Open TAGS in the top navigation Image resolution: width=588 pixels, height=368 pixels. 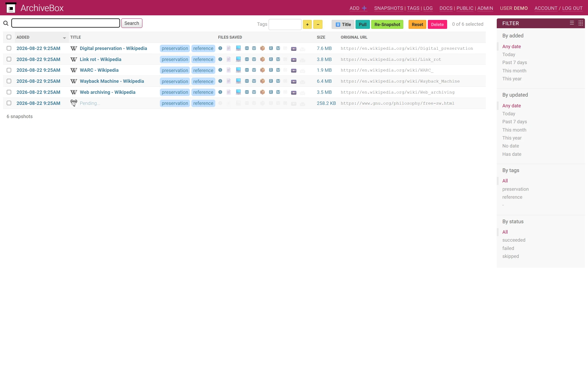pos(413,8)
